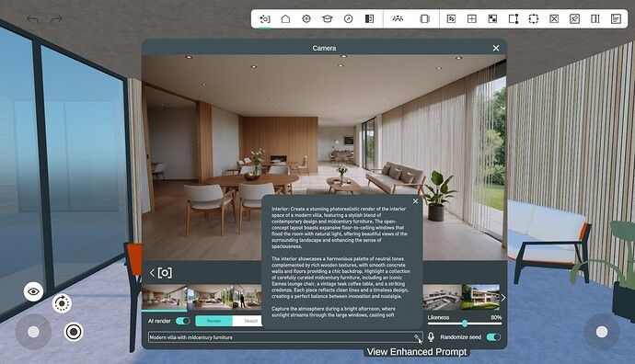The width and height of the screenshot is (635, 364).
Task: Open the tutorials graduation cap icon
Action: (x=328, y=19)
